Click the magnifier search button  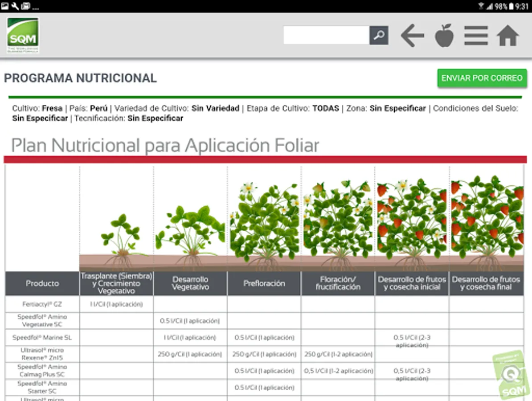point(379,35)
